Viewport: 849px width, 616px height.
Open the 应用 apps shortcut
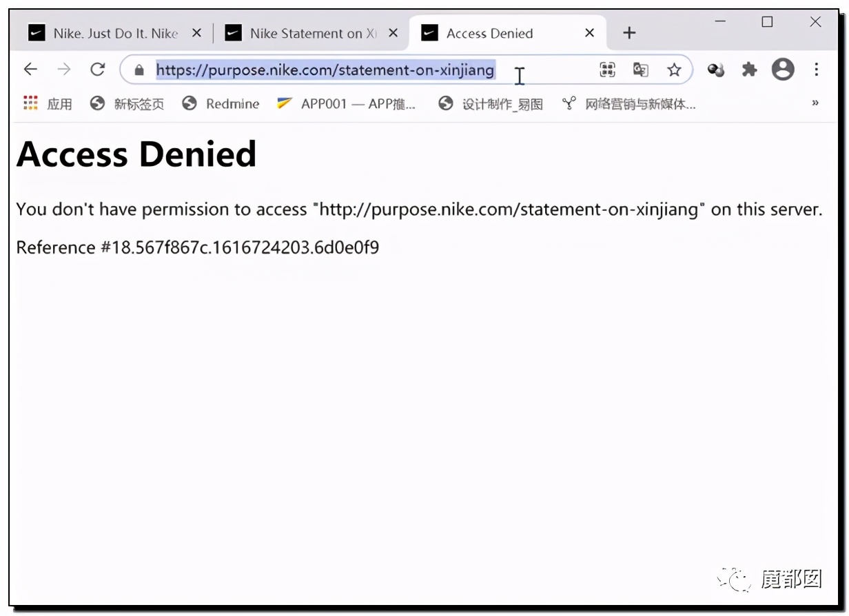(x=48, y=104)
